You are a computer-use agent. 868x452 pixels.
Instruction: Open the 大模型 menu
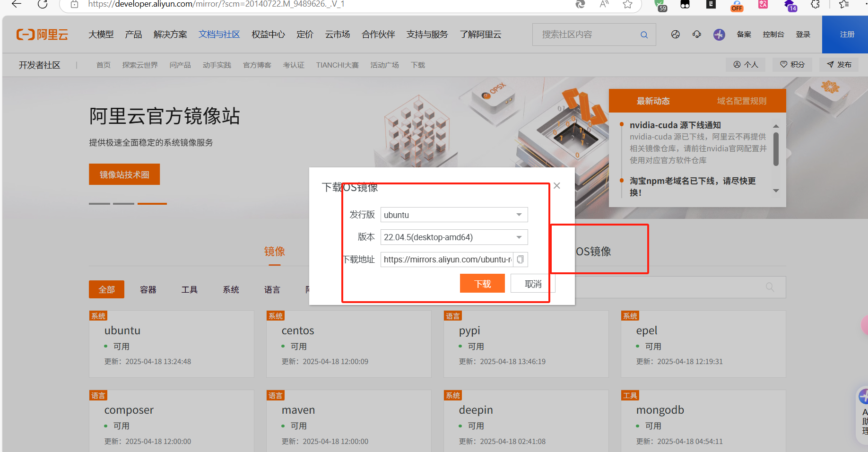(101, 35)
